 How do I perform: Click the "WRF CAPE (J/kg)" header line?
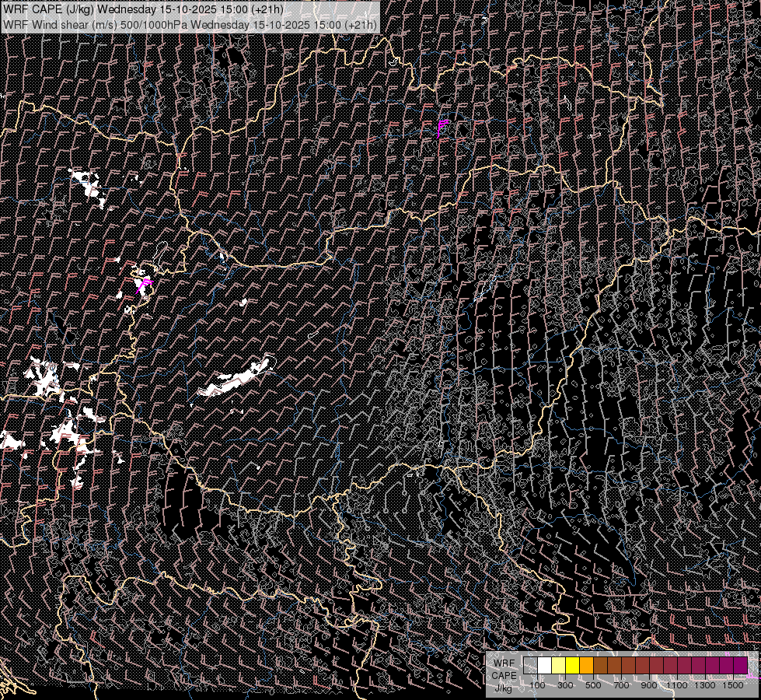tap(144, 10)
